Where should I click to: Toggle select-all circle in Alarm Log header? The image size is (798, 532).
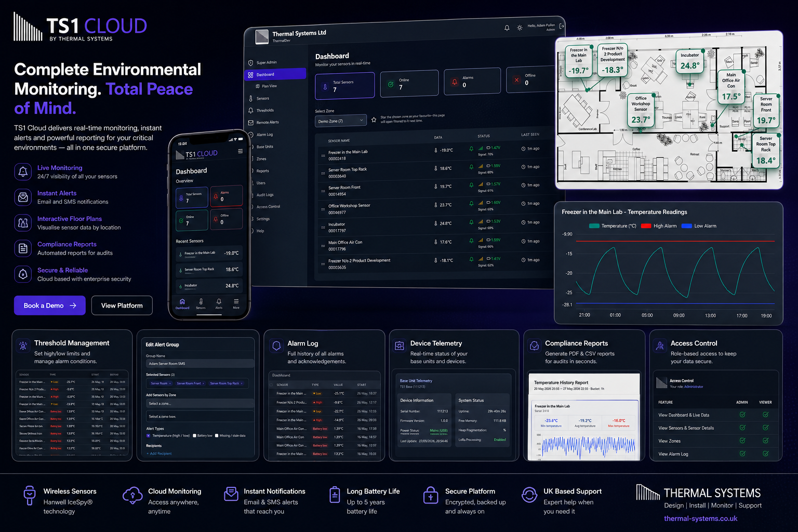(x=272, y=385)
